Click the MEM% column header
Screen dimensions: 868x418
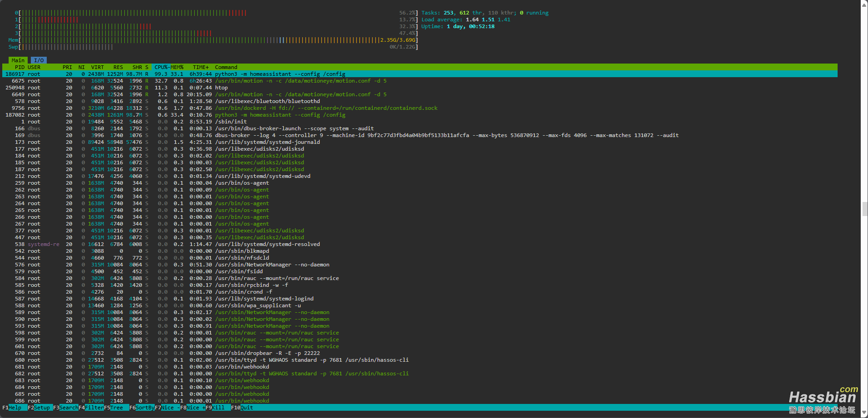click(177, 67)
